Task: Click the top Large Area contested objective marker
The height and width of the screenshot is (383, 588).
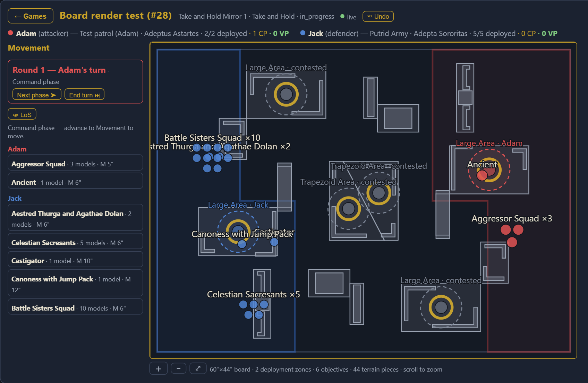Action: click(286, 94)
